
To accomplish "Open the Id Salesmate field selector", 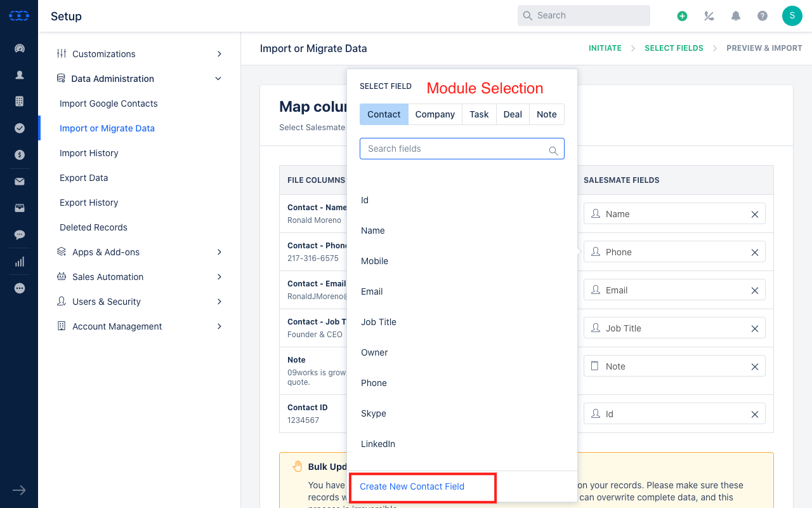I will [674, 414].
